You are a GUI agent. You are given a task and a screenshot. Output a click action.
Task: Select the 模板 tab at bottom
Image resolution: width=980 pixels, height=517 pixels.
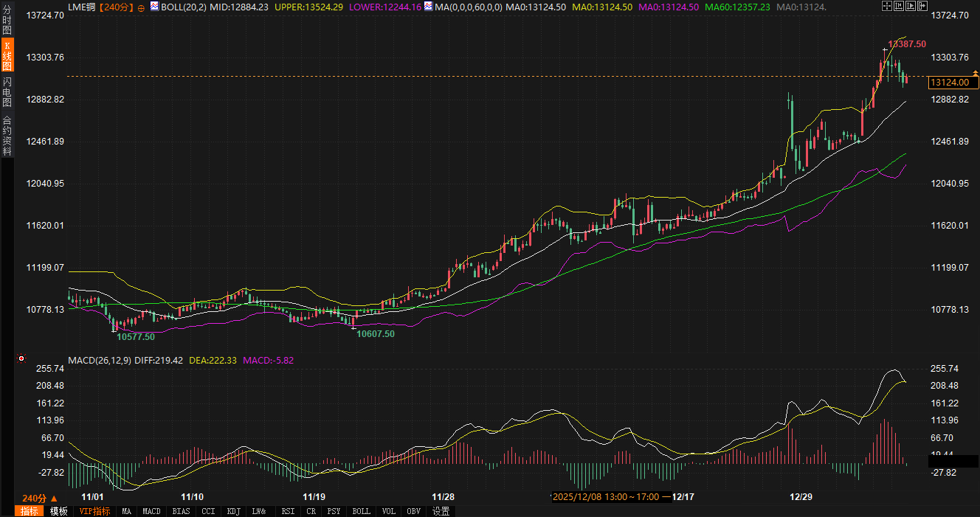click(x=58, y=511)
